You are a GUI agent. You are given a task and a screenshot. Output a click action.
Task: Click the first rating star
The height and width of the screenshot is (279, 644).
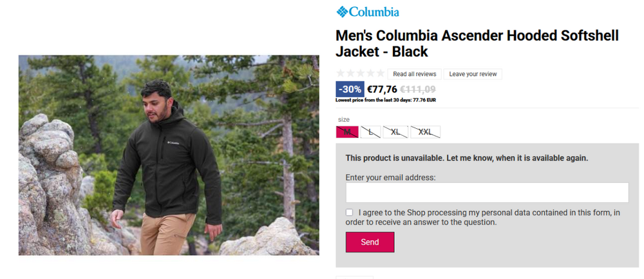tap(341, 73)
